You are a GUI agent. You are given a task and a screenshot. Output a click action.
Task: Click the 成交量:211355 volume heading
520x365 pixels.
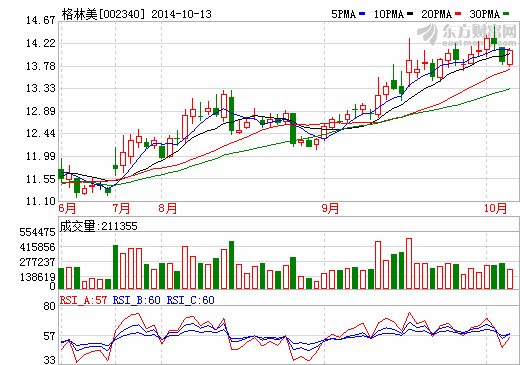[98, 226]
